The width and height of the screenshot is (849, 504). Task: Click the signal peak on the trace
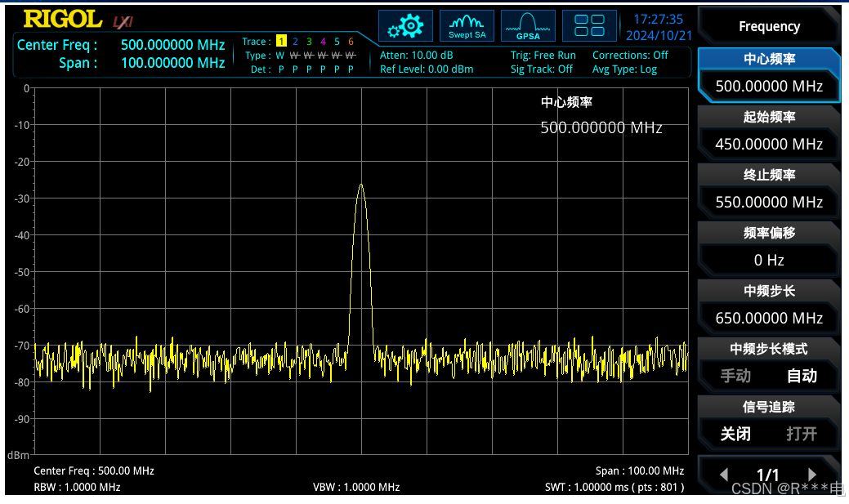point(361,185)
